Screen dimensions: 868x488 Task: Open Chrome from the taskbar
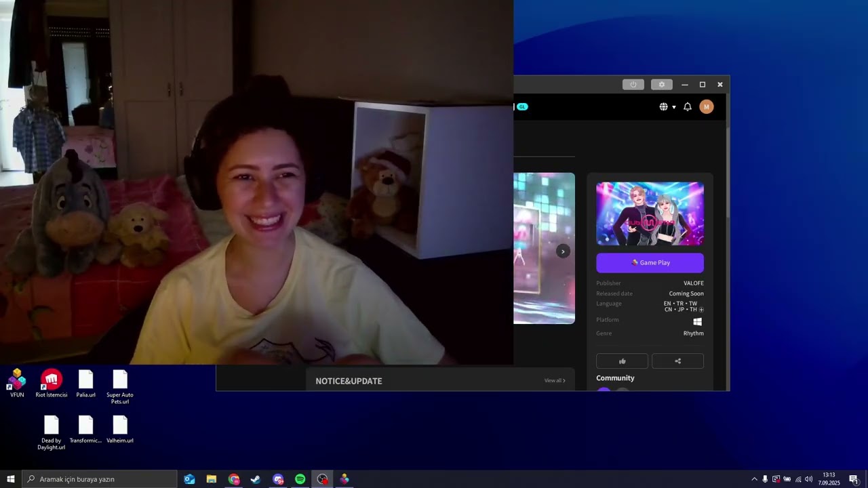point(234,479)
